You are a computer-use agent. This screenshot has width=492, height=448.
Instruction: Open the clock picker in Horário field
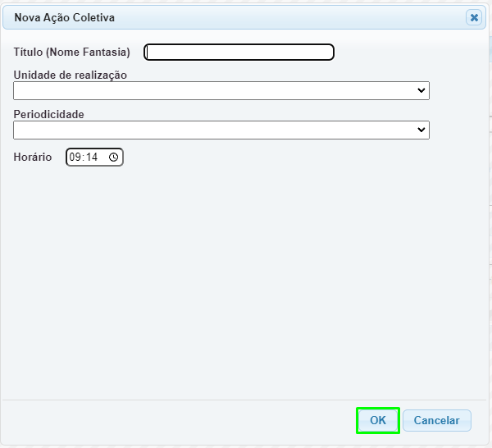tap(114, 157)
